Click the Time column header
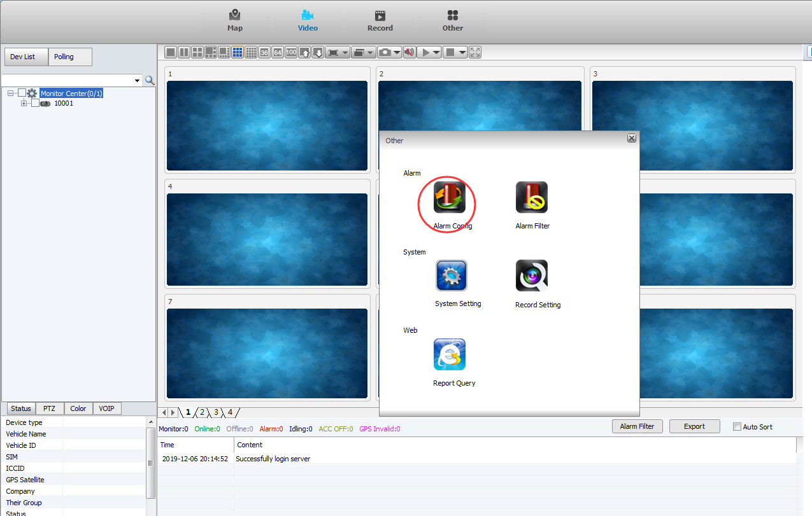Viewport: 812px width, 516px height. click(x=196, y=445)
